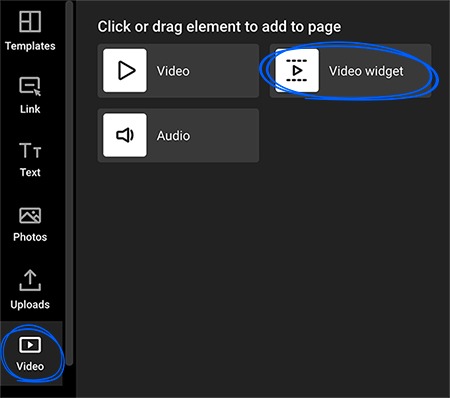Click the Photos label in sidebar
Image resolution: width=450 pixels, height=398 pixels.
pos(30,237)
